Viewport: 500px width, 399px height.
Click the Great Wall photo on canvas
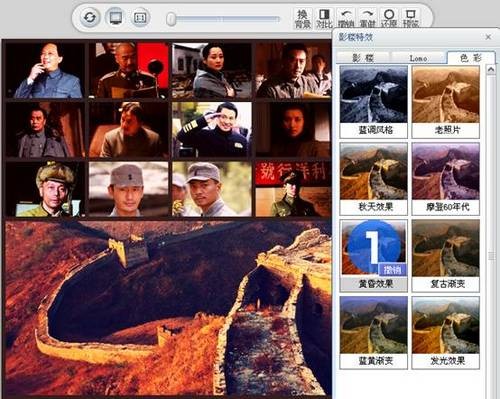[168, 307]
